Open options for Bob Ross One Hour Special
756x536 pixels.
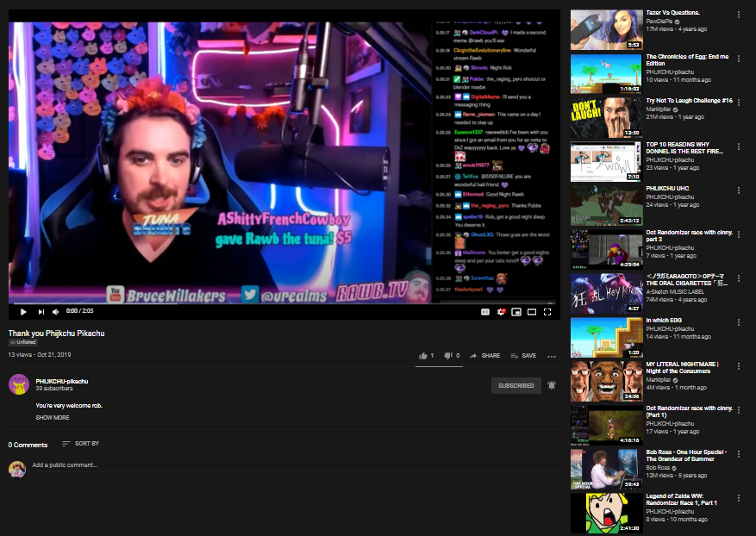click(738, 454)
